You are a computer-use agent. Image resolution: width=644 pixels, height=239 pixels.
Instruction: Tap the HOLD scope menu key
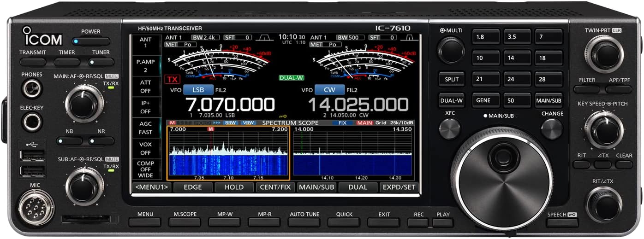click(234, 187)
